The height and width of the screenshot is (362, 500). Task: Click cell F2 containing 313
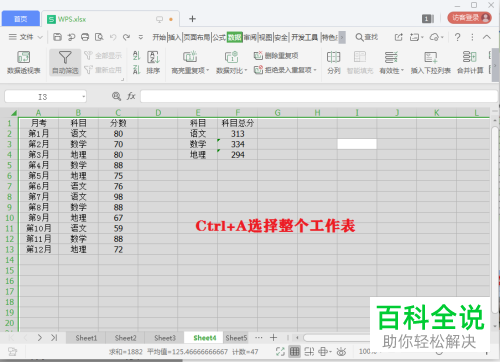click(238, 134)
